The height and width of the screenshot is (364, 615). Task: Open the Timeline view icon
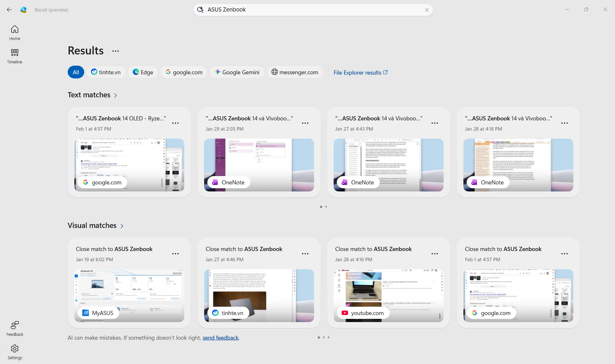tap(14, 56)
